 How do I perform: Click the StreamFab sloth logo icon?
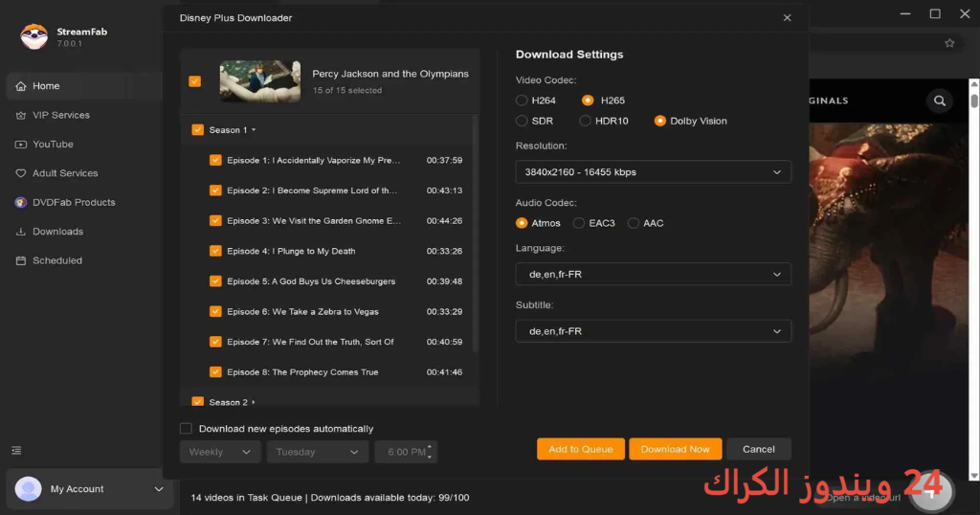(x=33, y=37)
